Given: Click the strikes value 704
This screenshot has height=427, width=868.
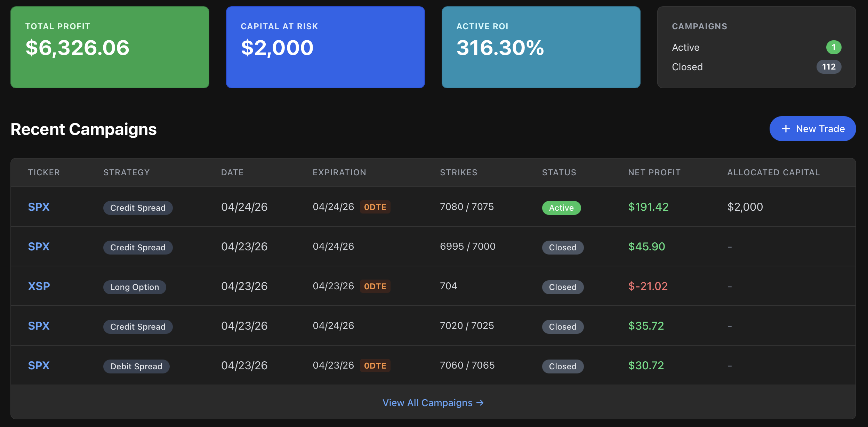Looking at the screenshot, I should [x=448, y=286].
